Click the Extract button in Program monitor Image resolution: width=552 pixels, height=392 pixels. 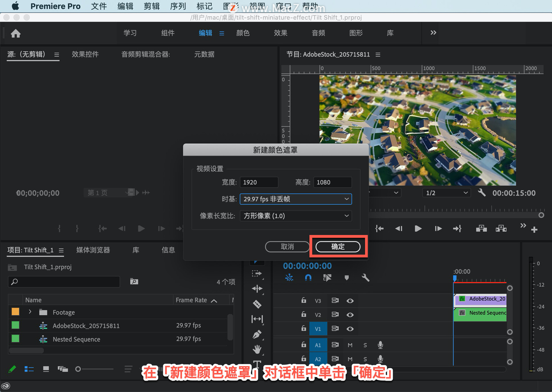[x=501, y=229]
